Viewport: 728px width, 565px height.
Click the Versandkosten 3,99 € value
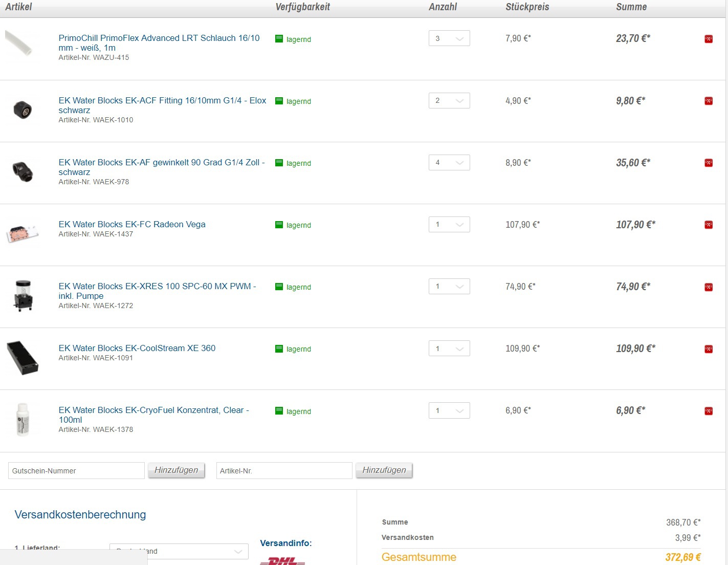click(688, 538)
